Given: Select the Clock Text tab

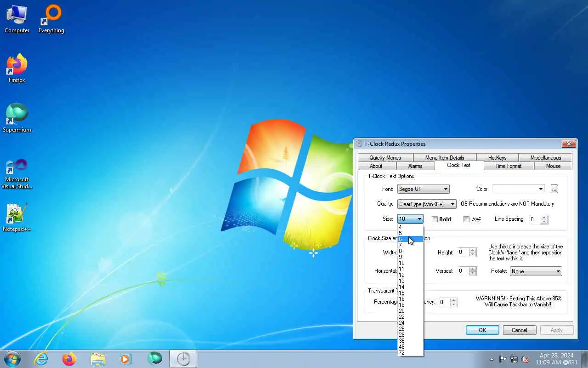Looking at the screenshot, I should pyautogui.click(x=459, y=165).
